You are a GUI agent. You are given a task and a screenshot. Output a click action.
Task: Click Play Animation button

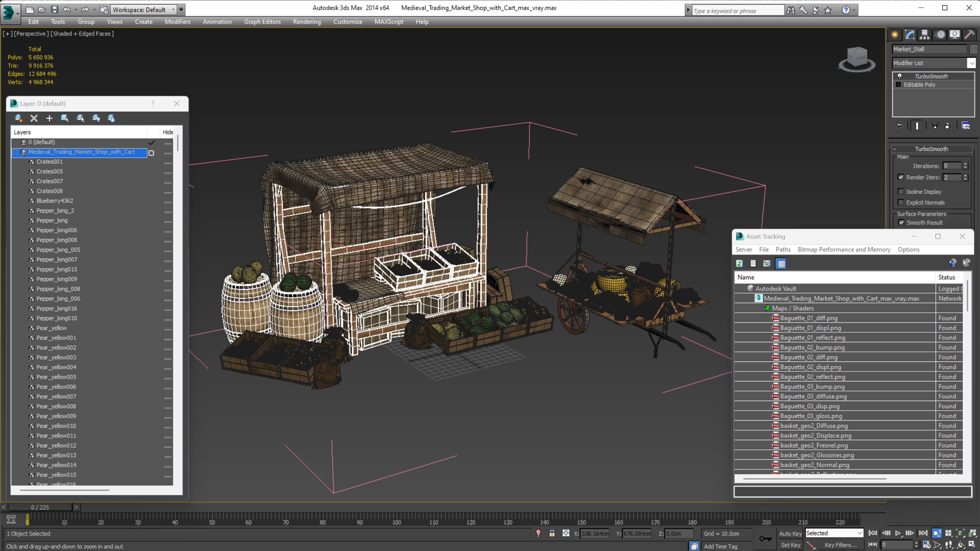tap(898, 533)
